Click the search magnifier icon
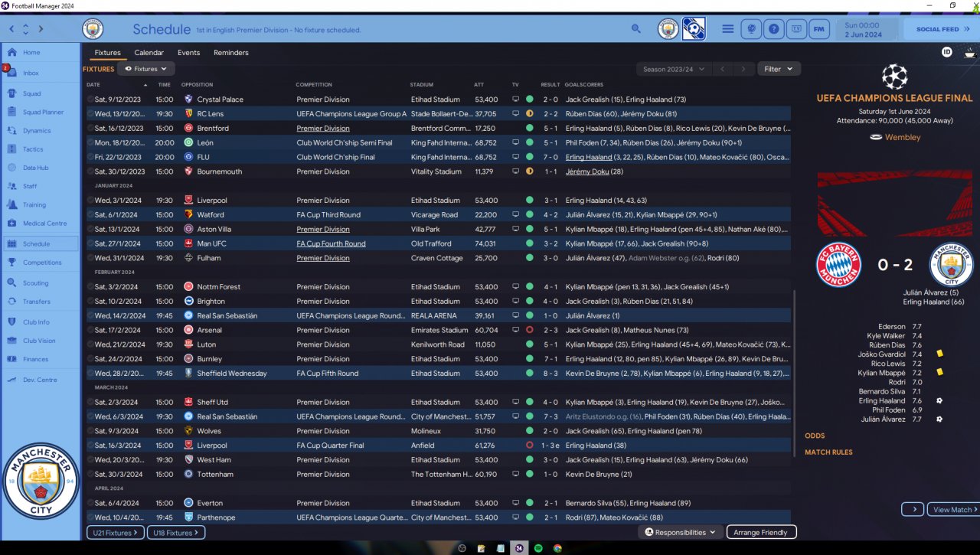 (x=636, y=29)
